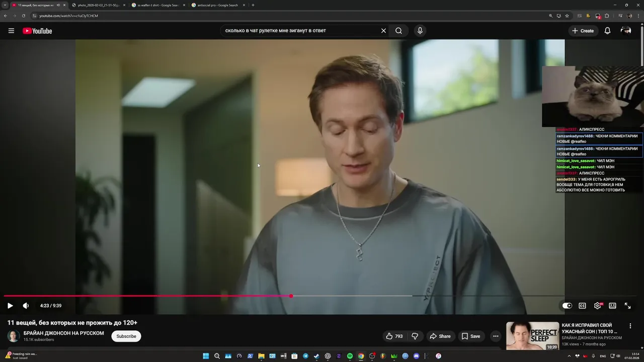Open the player settings gear

[598, 306]
